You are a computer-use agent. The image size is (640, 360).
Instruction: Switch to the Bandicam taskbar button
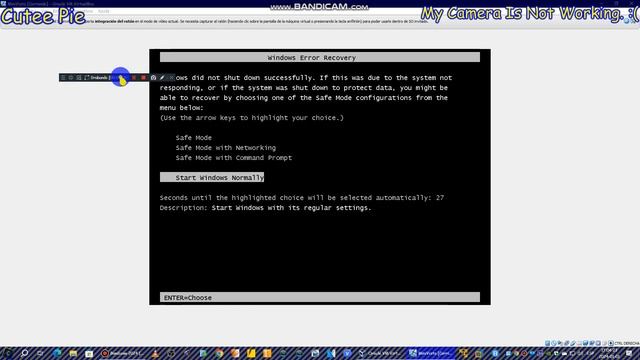coord(122,353)
